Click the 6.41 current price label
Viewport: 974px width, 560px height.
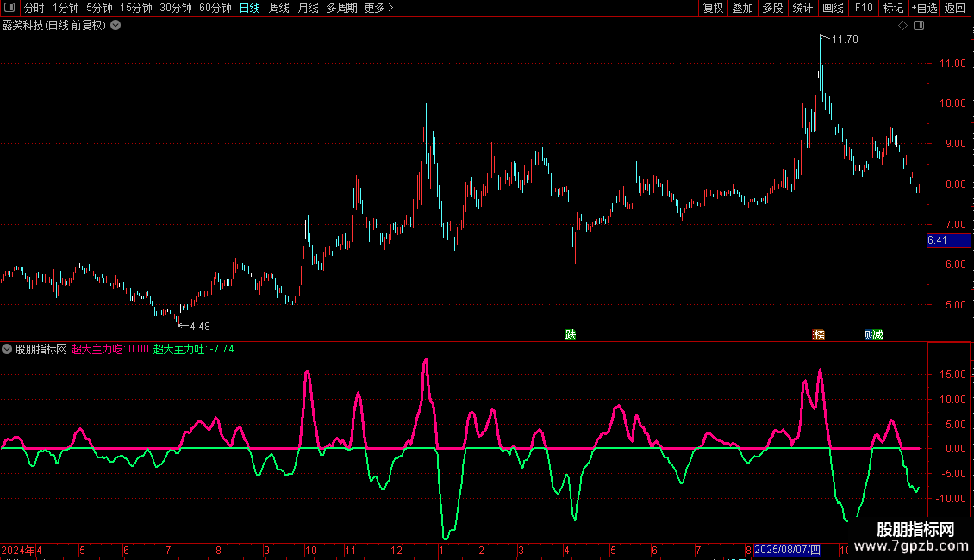[x=948, y=240]
